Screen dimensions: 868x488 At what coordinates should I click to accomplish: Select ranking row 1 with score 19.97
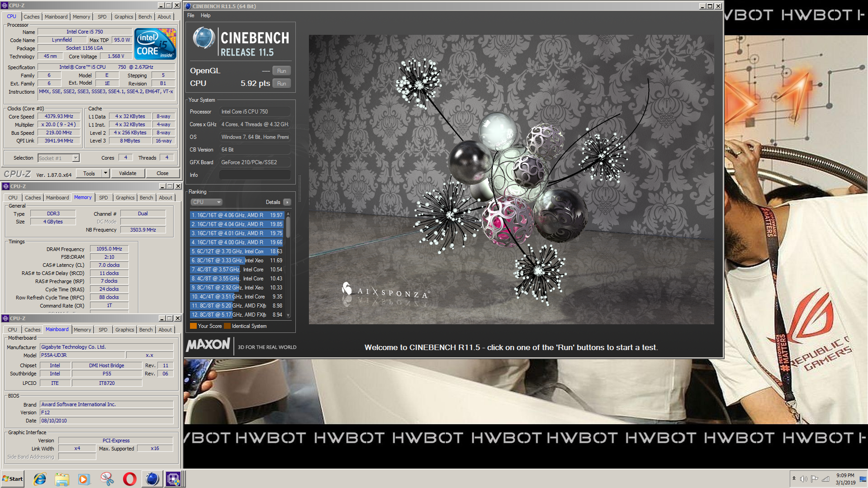[237, 215]
